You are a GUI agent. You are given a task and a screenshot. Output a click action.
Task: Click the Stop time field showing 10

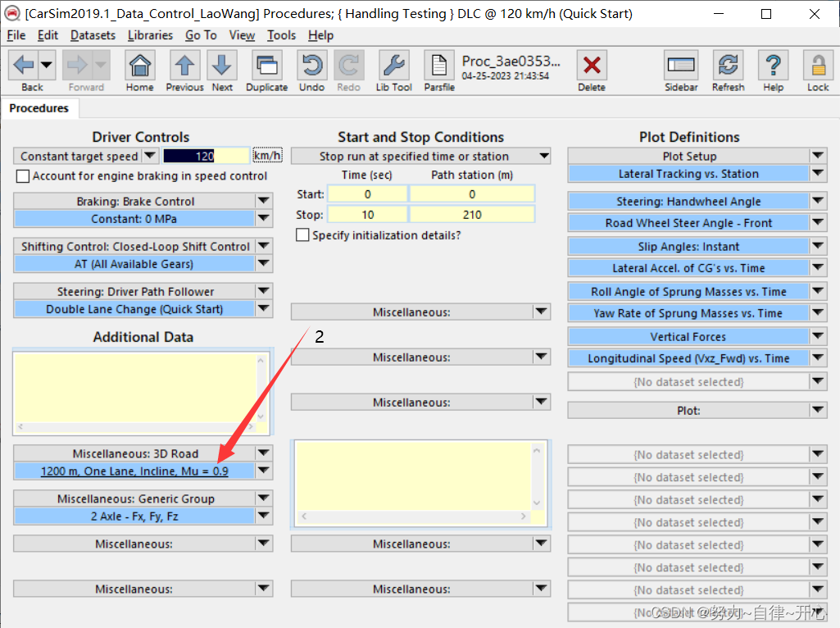click(367, 215)
